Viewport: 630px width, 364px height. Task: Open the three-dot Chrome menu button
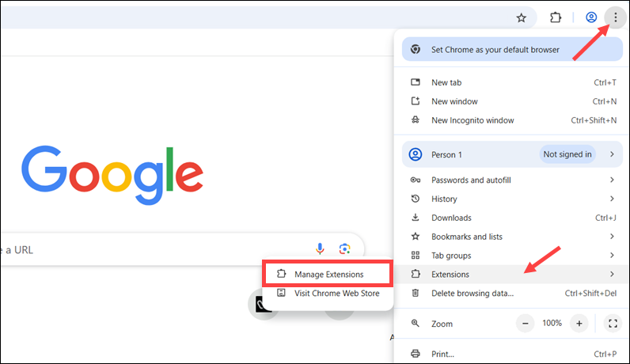(x=615, y=17)
